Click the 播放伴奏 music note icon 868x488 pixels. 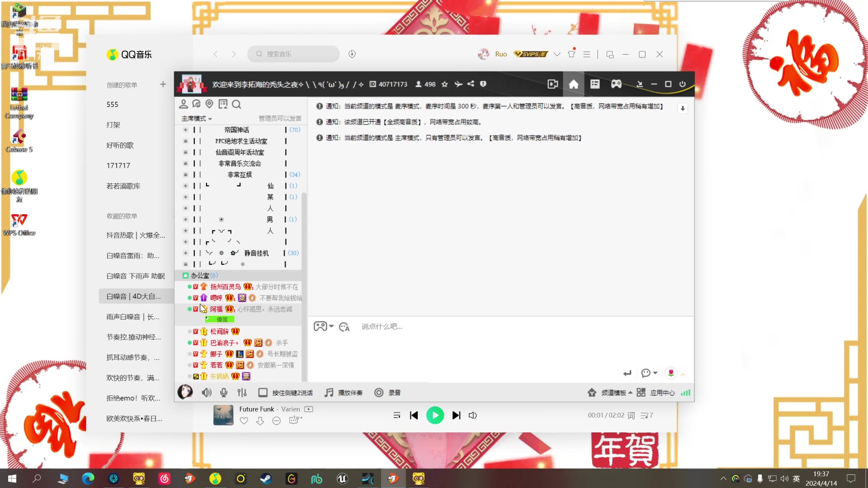pos(328,393)
